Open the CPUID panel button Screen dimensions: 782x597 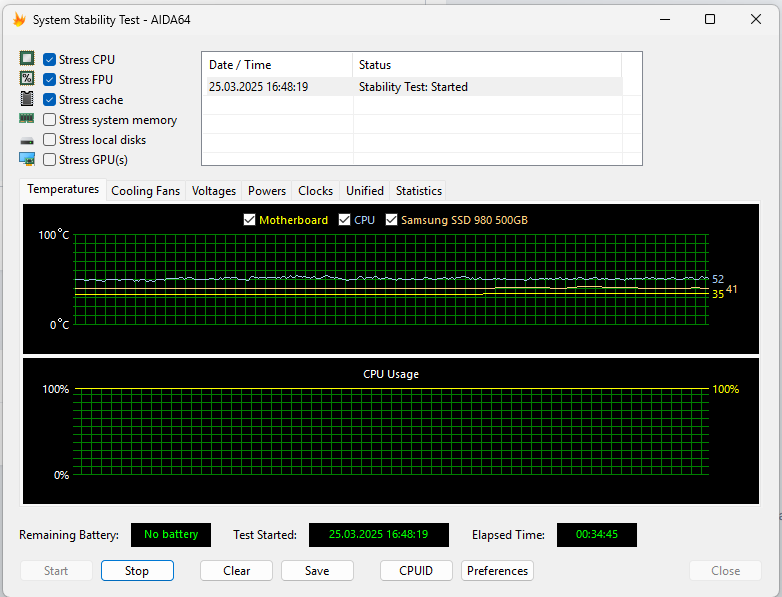pos(416,571)
